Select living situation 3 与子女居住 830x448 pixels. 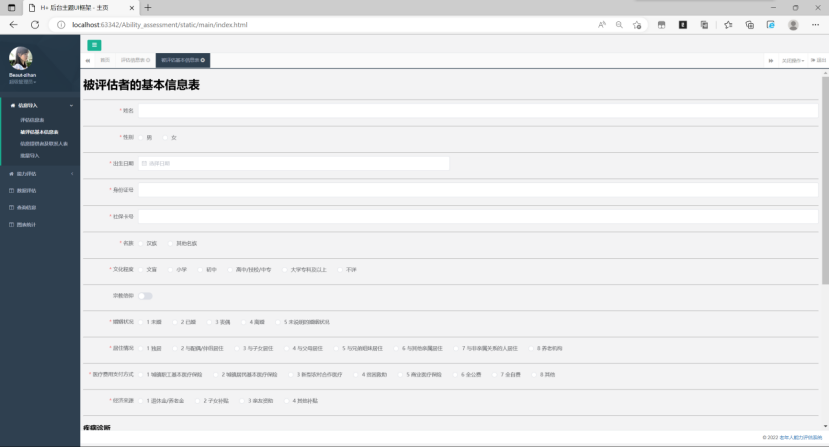coord(238,348)
